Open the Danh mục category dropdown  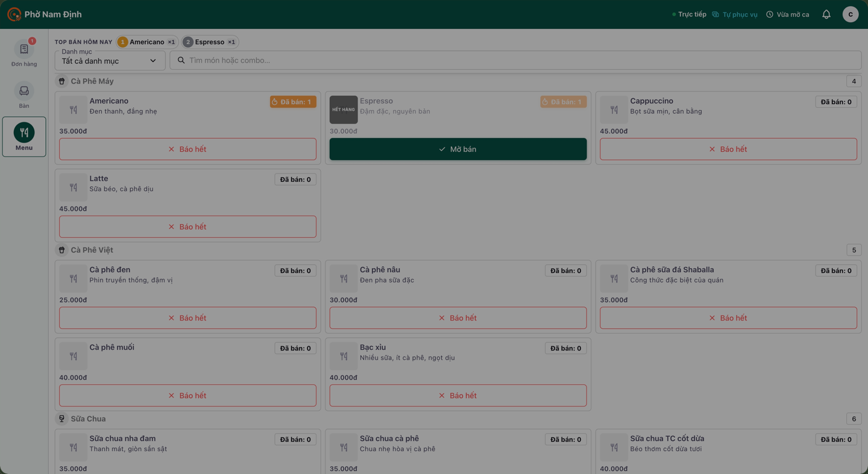pyautogui.click(x=110, y=60)
